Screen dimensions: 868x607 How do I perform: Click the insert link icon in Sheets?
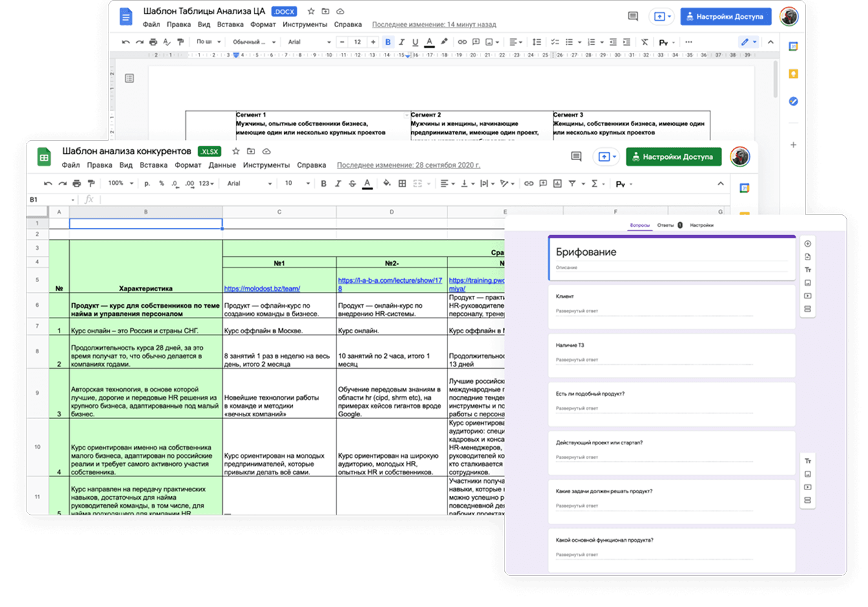tap(528, 183)
